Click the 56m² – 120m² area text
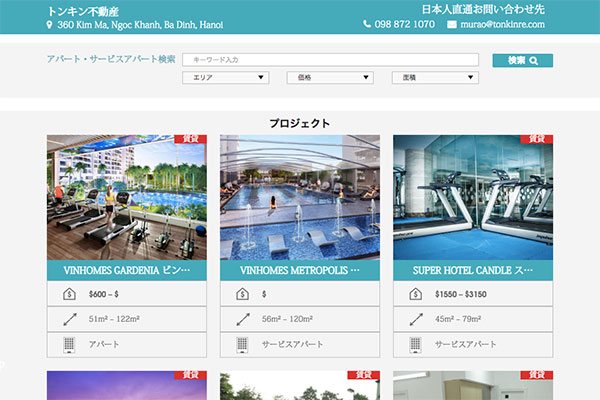The height and width of the screenshot is (400, 600). [287, 319]
